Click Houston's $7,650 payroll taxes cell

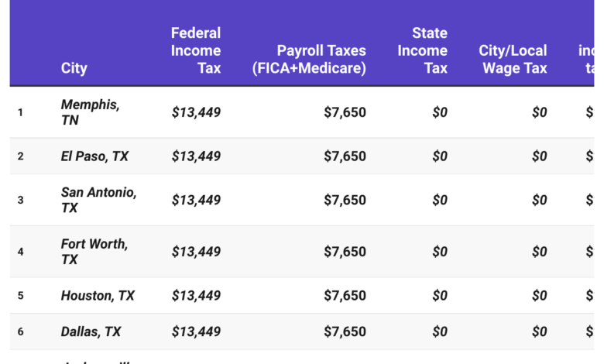345,296
